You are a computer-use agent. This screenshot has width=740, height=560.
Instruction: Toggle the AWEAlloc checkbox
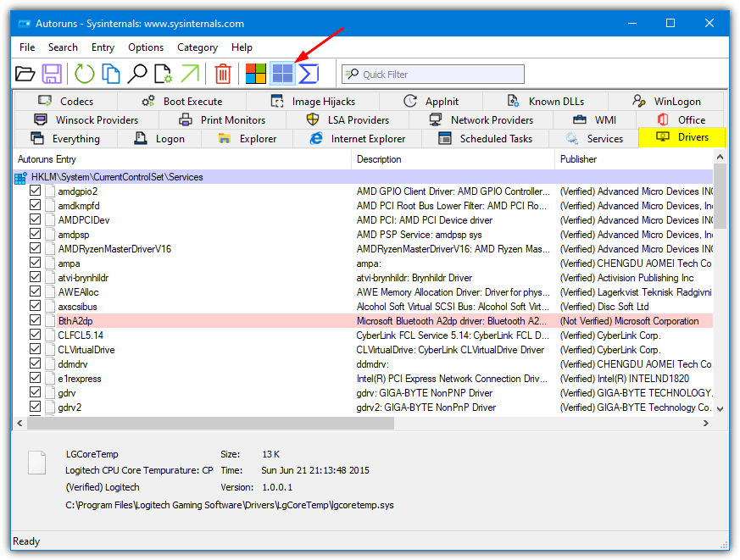click(x=35, y=291)
